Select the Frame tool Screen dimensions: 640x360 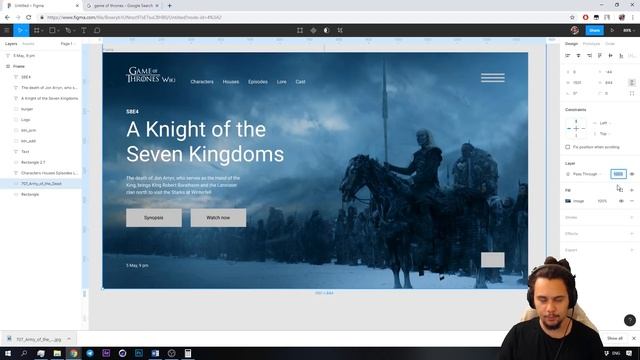click(x=36, y=30)
